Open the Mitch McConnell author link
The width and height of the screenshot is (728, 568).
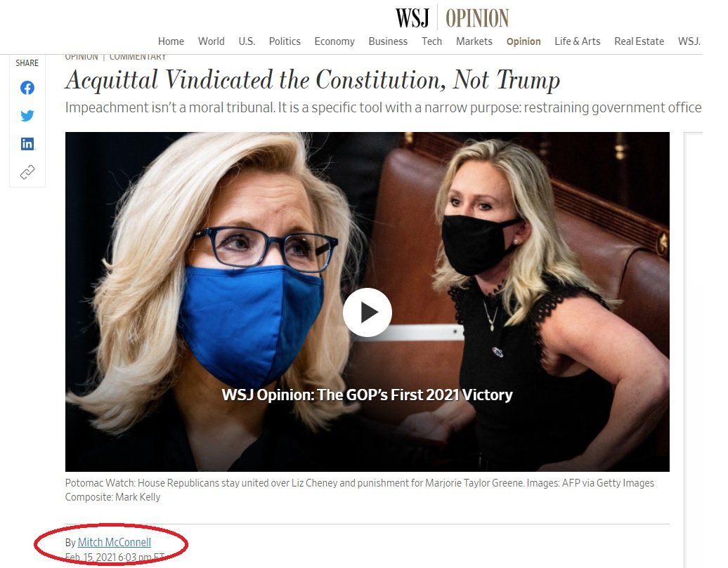115,542
